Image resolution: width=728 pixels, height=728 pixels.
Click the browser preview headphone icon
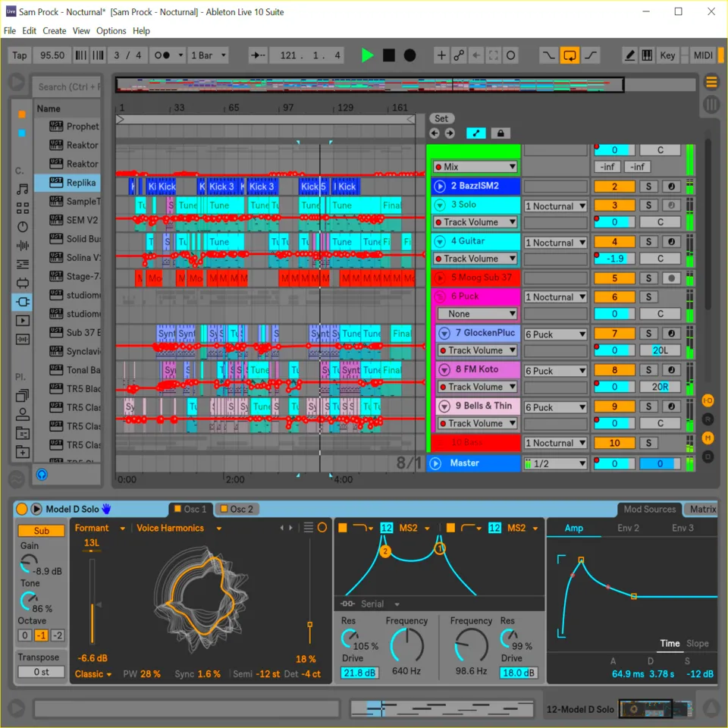pos(42,475)
